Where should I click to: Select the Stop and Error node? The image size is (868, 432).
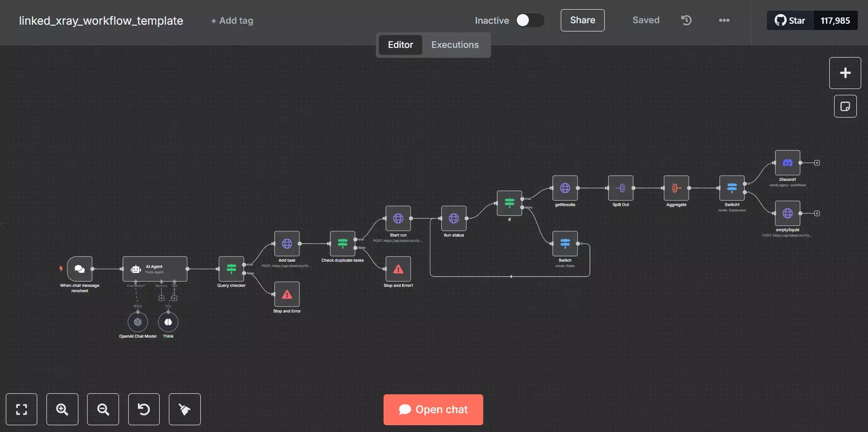287,294
